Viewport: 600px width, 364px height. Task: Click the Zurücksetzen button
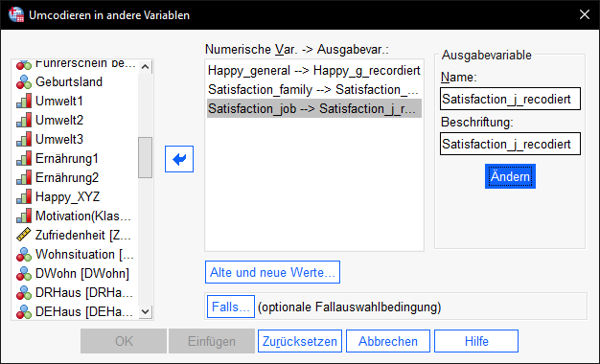coord(300,341)
